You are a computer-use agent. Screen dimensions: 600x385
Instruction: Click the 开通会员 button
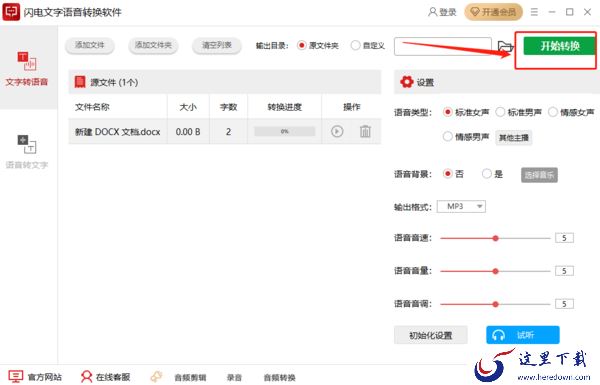pyautogui.click(x=493, y=12)
